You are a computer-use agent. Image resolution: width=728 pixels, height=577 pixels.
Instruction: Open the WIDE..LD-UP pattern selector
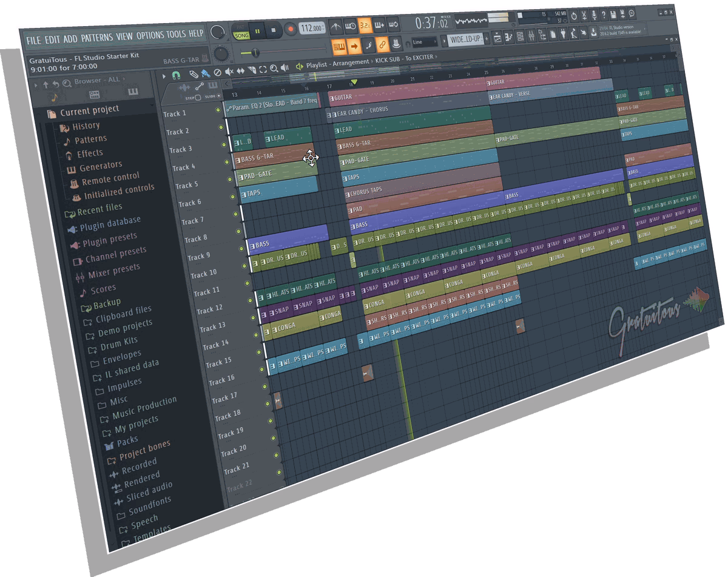click(465, 39)
